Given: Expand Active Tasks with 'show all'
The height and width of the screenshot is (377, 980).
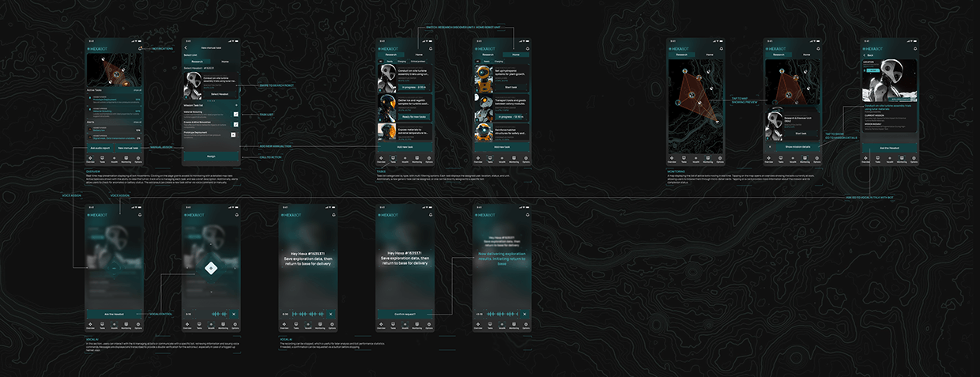Looking at the screenshot, I should click(x=138, y=90).
